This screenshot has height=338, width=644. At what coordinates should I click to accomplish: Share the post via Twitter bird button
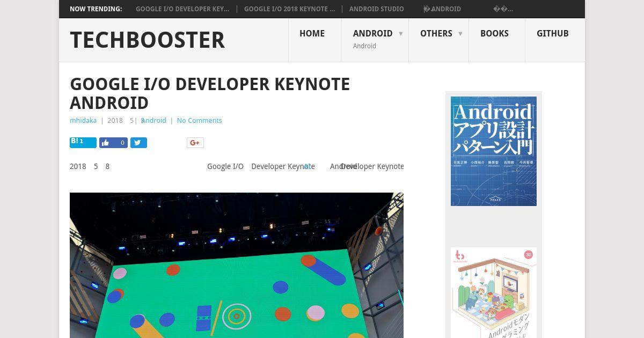click(x=138, y=143)
